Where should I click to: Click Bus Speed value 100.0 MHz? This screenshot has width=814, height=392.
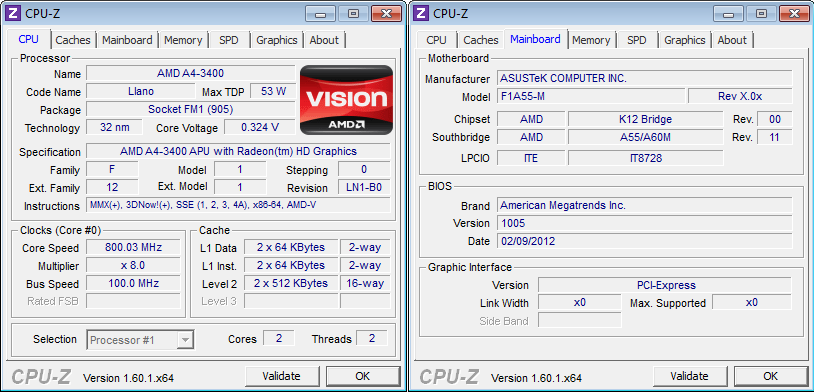(x=133, y=283)
